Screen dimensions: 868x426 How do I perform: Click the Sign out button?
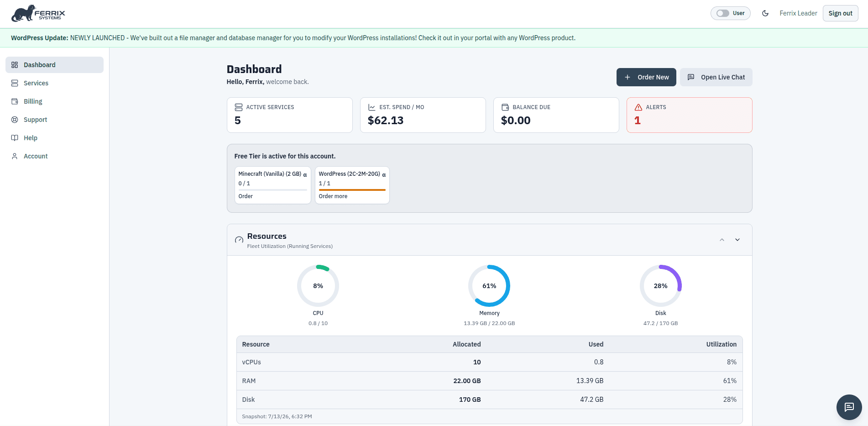840,13
